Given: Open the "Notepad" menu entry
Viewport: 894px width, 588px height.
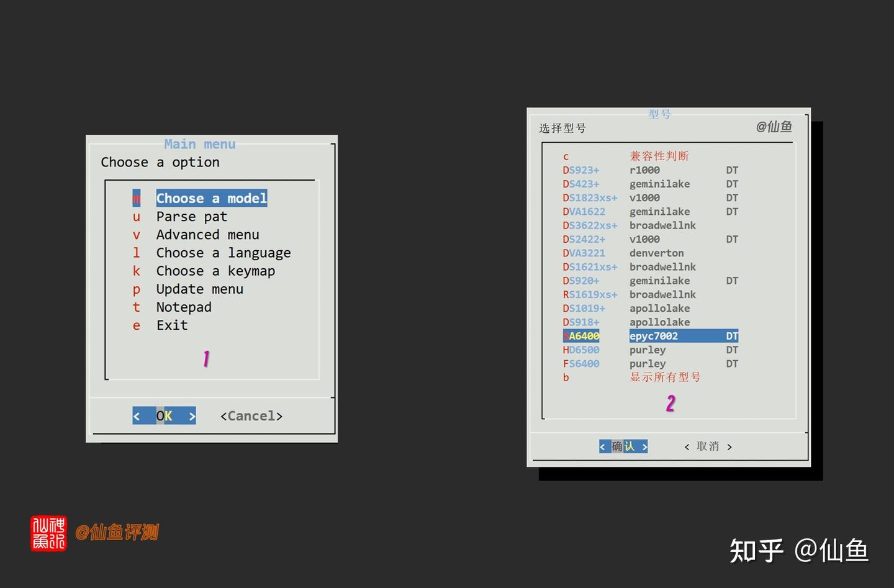Looking at the screenshot, I should click(172, 307).
